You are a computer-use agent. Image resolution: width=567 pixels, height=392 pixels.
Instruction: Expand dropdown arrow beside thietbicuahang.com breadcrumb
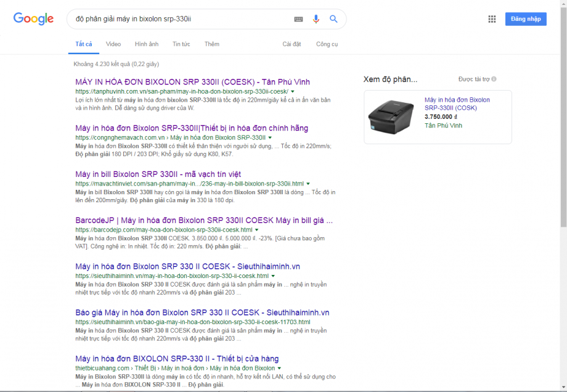(279, 368)
